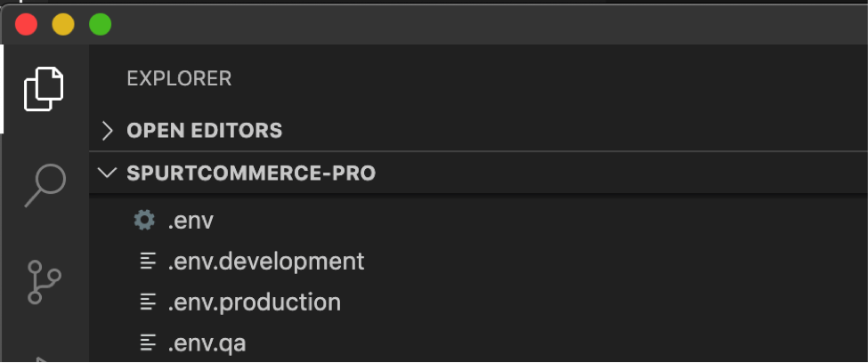This screenshot has height=363, width=868.
Task: Close the window with red button
Action: point(27,24)
